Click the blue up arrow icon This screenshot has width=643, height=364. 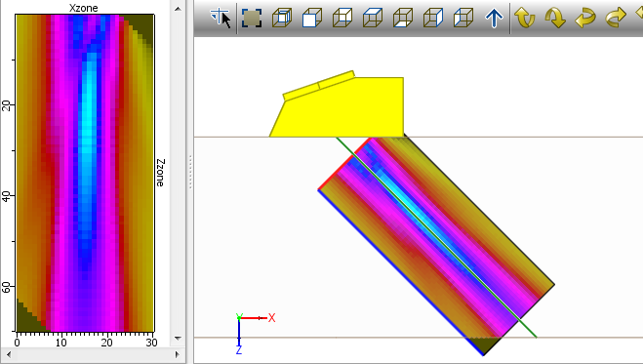pyautogui.click(x=494, y=18)
